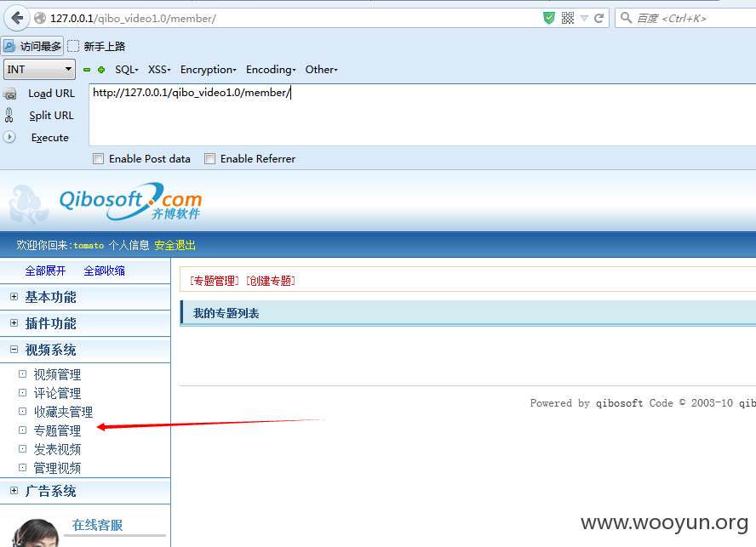Viewport: 756px width, 547px height.
Task: Open 评论管理 menu item
Action: 57,393
